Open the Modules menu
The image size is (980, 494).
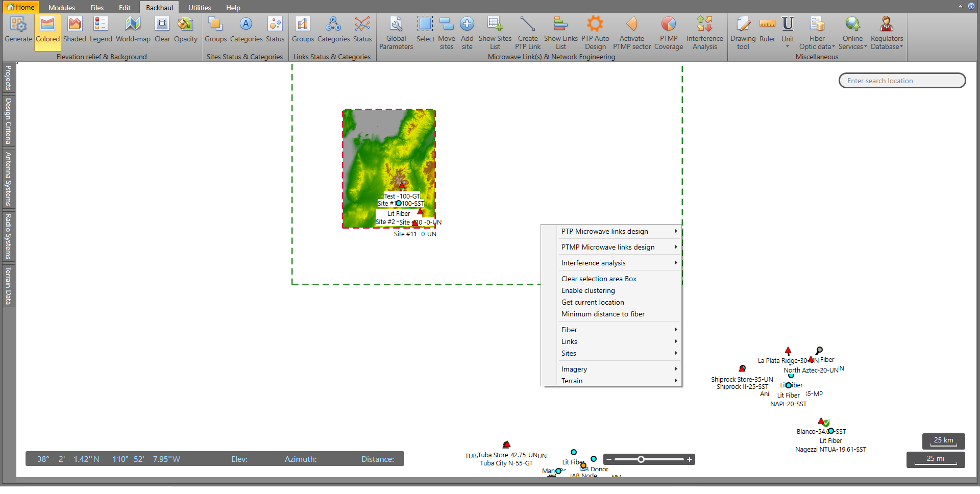[x=61, y=7]
